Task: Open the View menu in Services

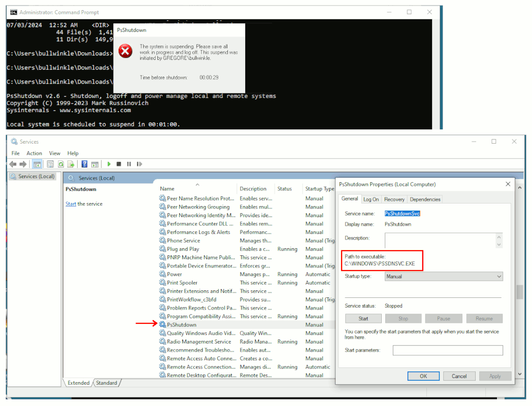Action: click(55, 153)
